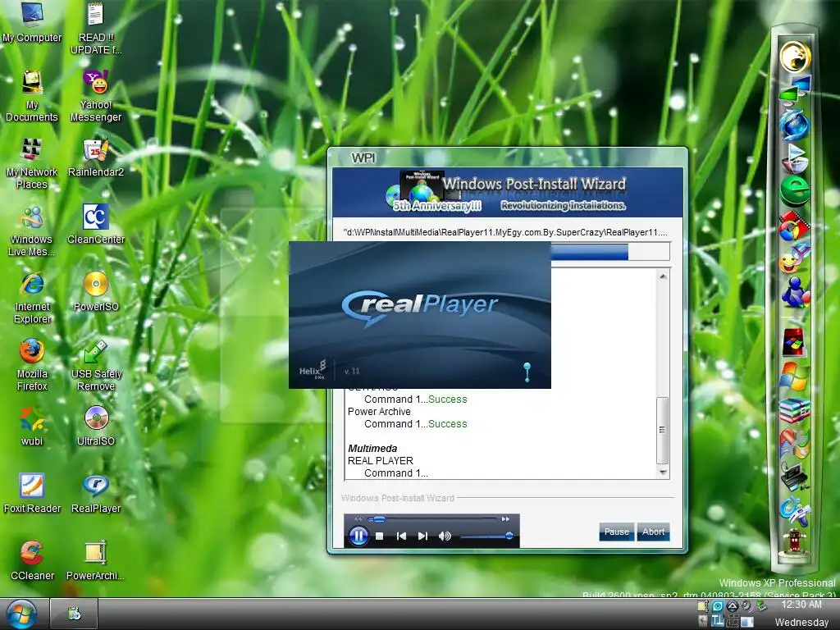Click the fire hydrant icon at dock bottom

click(x=795, y=544)
